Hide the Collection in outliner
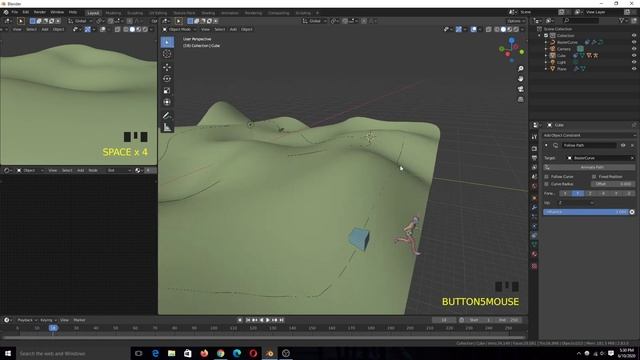Screen dimensions: 640x360 pyautogui.click(x=634, y=36)
